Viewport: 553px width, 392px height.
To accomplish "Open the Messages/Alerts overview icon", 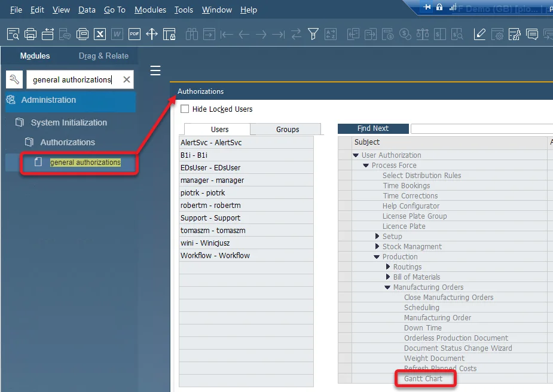I will (x=531, y=34).
